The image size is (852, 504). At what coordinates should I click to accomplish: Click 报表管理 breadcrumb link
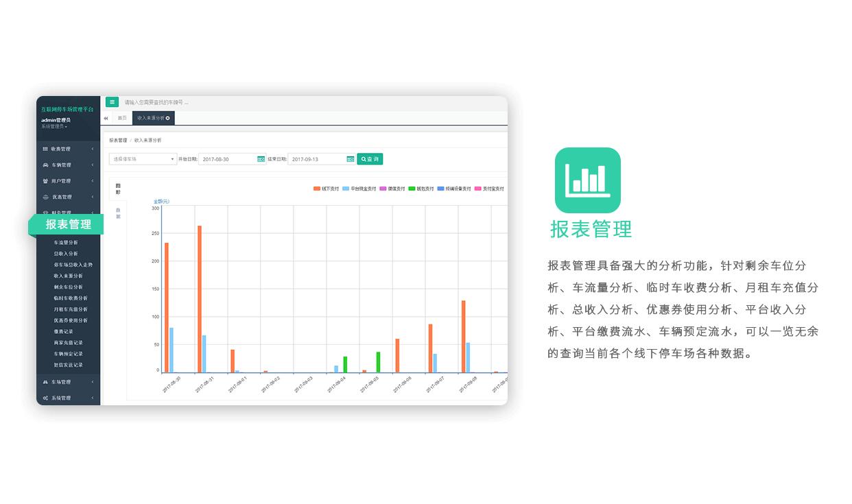coord(118,140)
